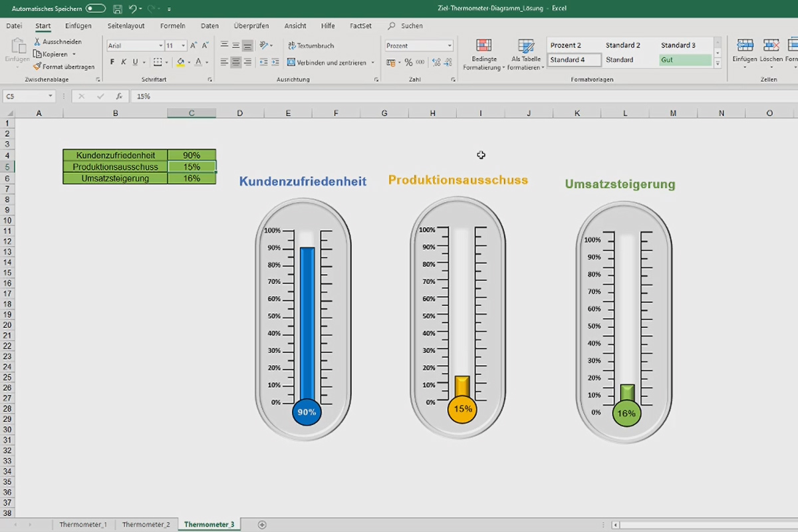Open Bedingte Formatierung menu
Viewport: 798px width, 532px height.
click(x=484, y=55)
